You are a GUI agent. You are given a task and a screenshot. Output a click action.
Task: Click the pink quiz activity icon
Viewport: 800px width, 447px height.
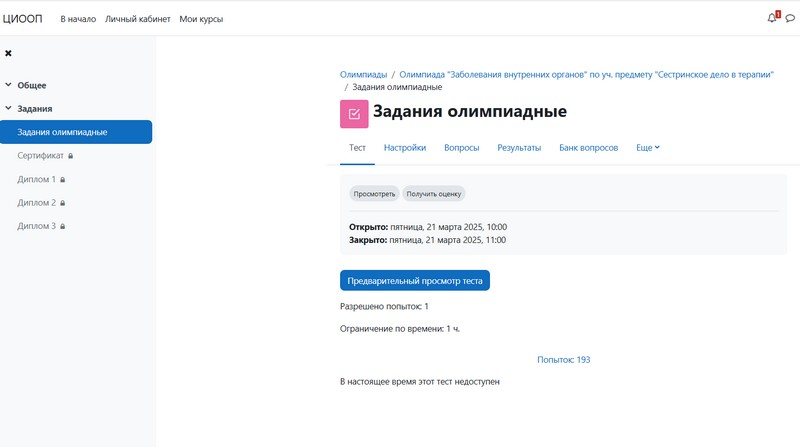[354, 113]
